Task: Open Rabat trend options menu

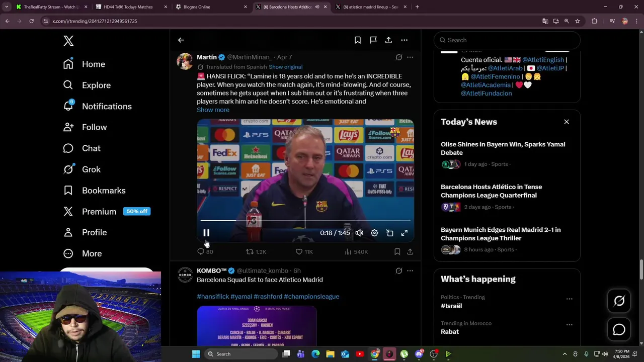Action: click(569, 325)
